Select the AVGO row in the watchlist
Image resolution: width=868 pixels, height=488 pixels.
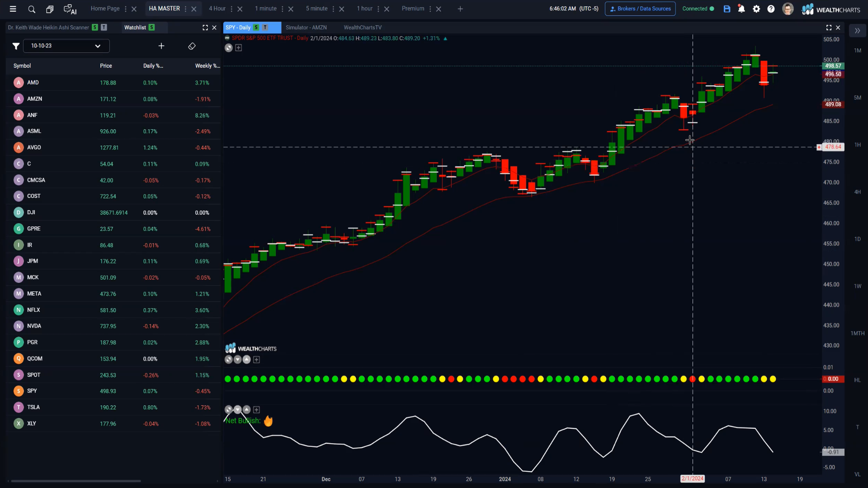[113, 148]
